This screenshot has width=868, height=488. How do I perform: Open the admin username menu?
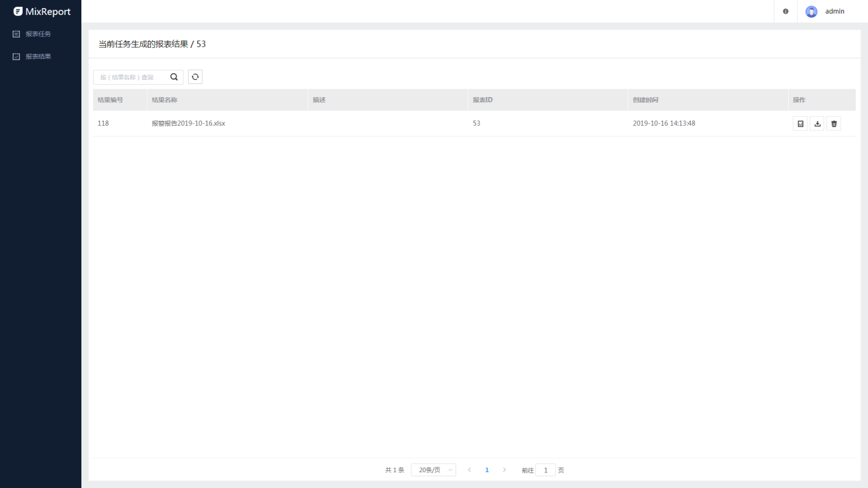(x=834, y=12)
